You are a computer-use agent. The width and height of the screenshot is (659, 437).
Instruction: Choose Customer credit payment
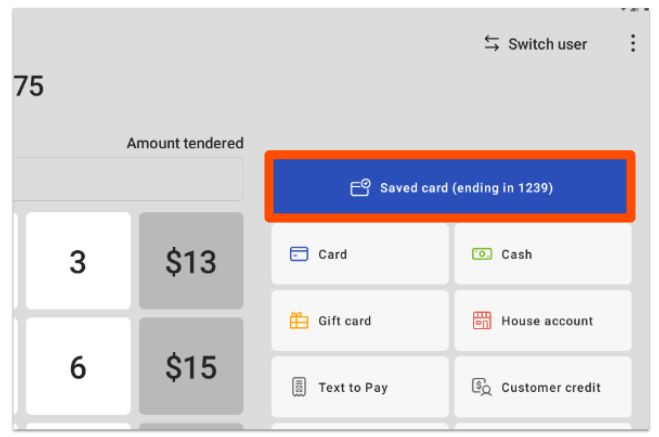542,387
